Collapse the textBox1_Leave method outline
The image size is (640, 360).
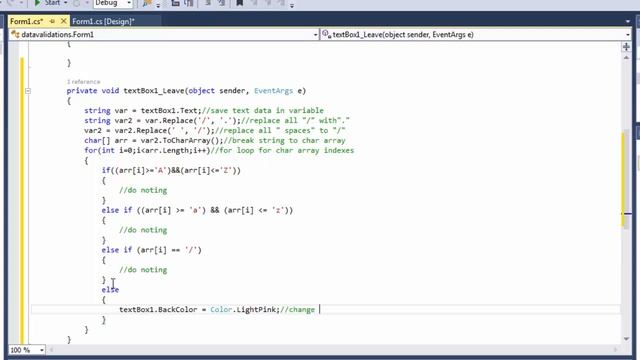tap(28, 91)
